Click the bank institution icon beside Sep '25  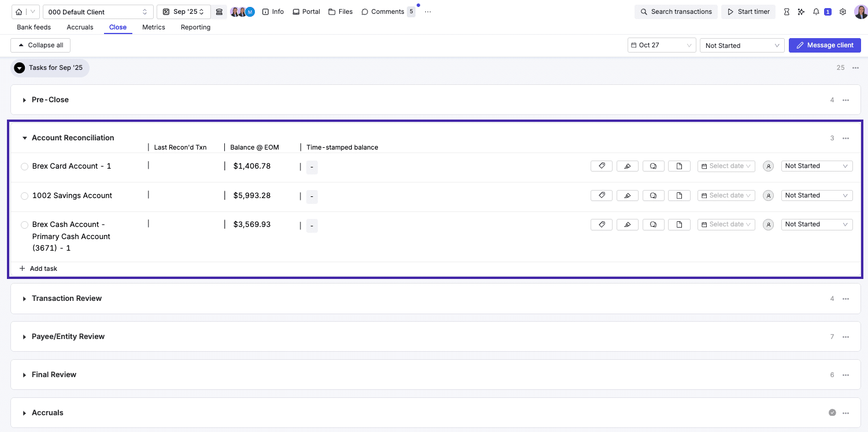[x=218, y=11]
